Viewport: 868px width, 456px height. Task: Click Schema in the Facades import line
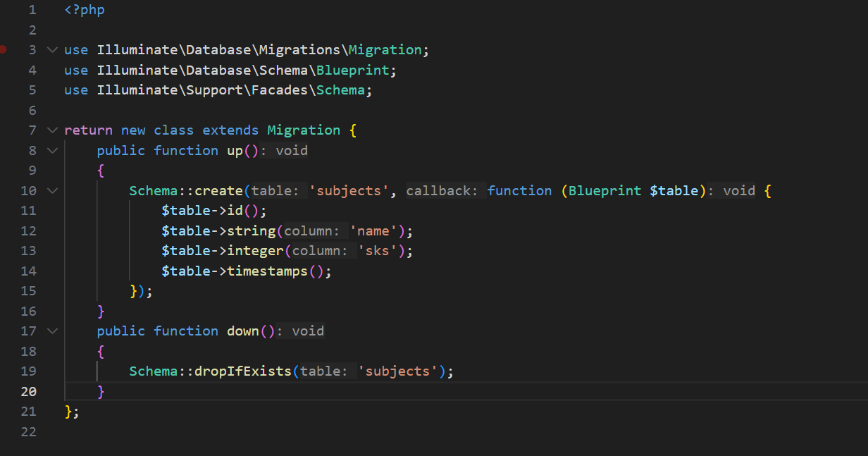(340, 90)
